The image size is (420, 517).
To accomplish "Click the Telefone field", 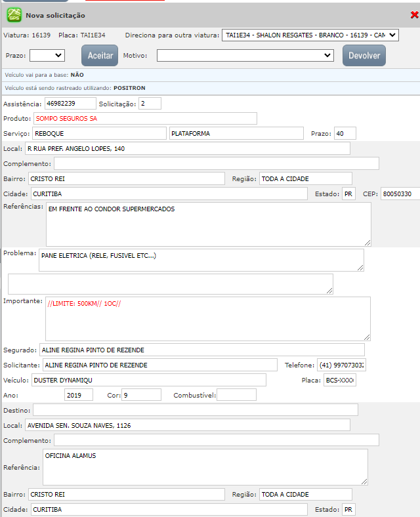I will point(341,365).
